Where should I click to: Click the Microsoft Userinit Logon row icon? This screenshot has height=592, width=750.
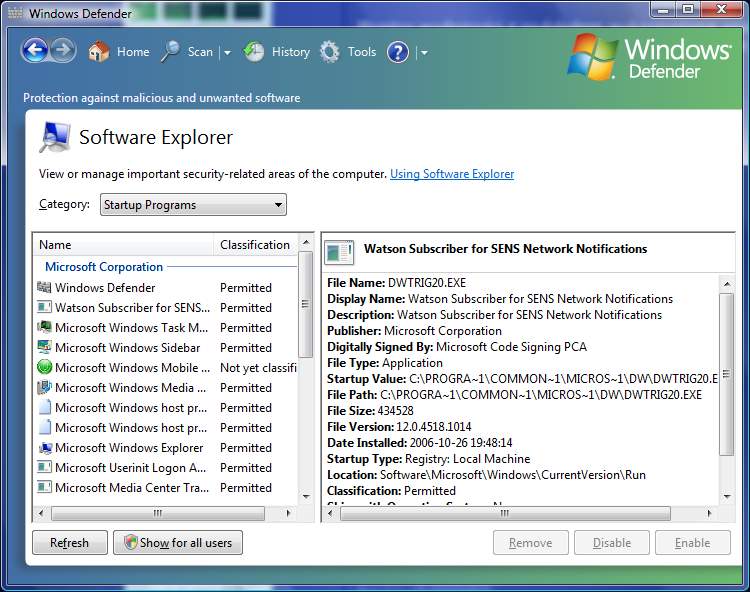(44, 467)
